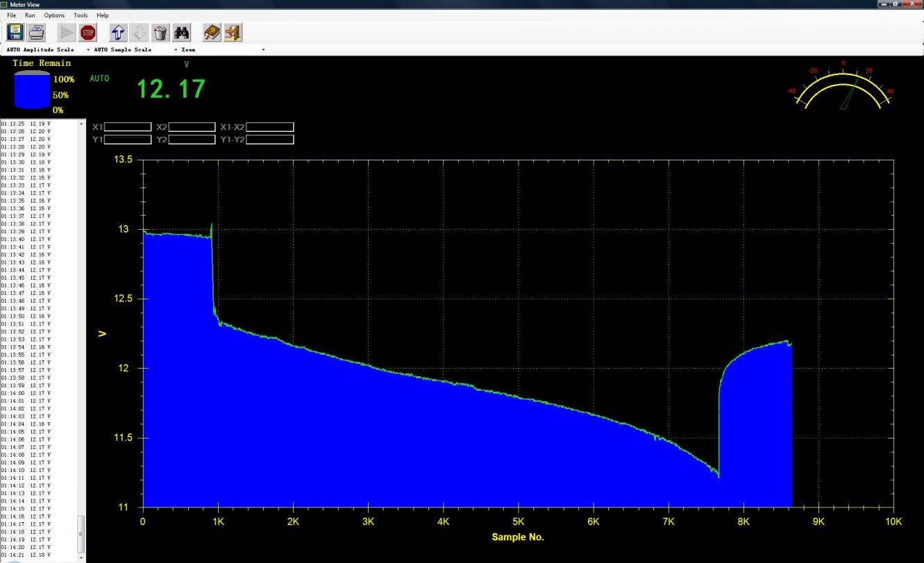Select log row 01:13:33 12.17 V

[x=26, y=185]
